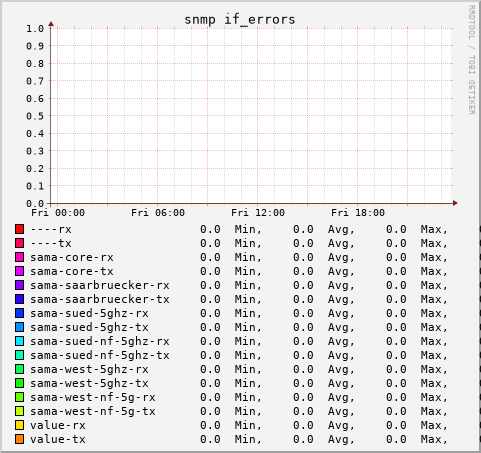Screen dimensions: 481x453
Task: Click the orange swatch for value-tx
Action: point(19,439)
